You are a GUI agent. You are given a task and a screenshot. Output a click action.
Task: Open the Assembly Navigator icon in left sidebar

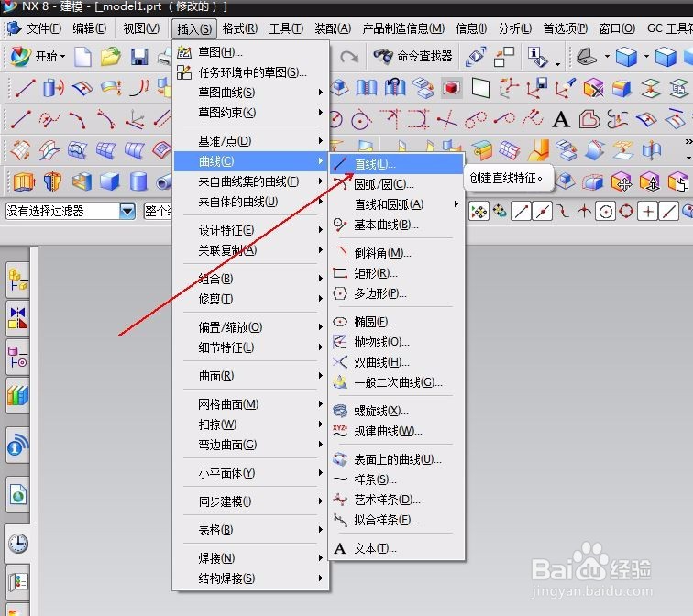click(18, 280)
